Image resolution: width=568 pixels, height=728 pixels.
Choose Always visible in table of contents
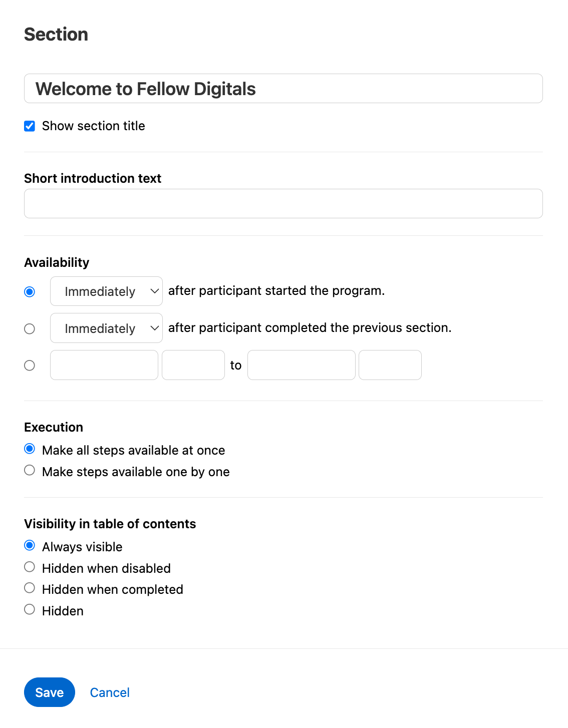[30, 545]
